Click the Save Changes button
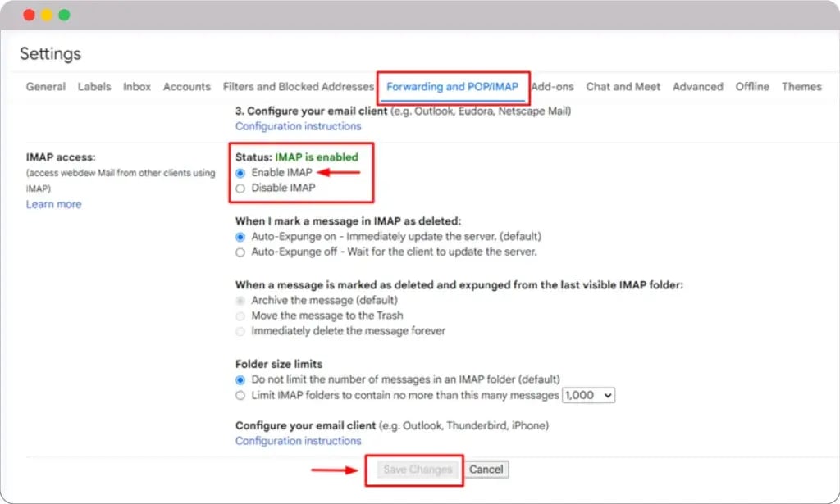Viewport: 840px width, 504px height. click(418, 470)
